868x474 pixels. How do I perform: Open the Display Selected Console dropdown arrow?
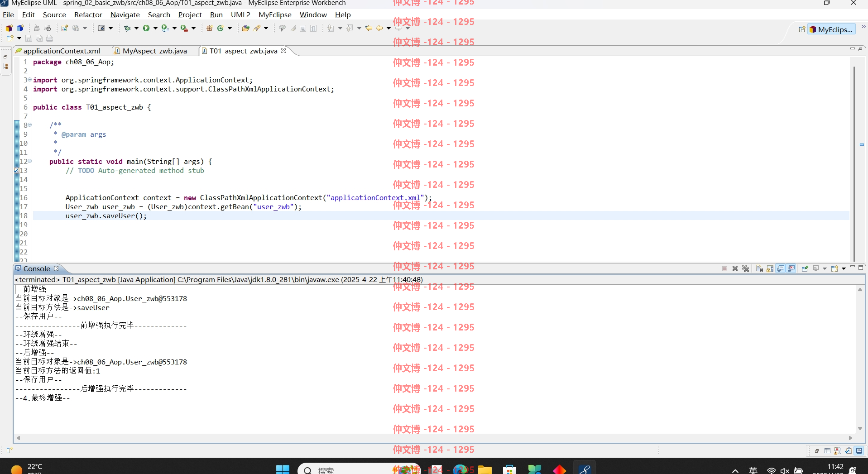[825, 269]
